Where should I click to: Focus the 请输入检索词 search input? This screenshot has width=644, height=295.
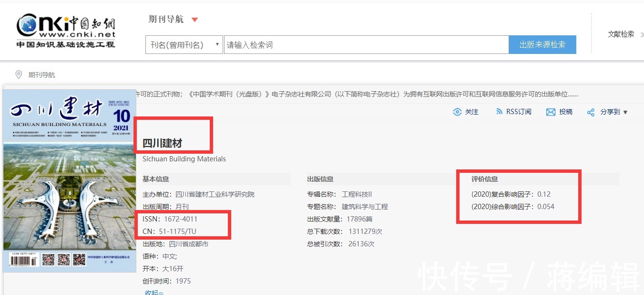click(x=366, y=45)
